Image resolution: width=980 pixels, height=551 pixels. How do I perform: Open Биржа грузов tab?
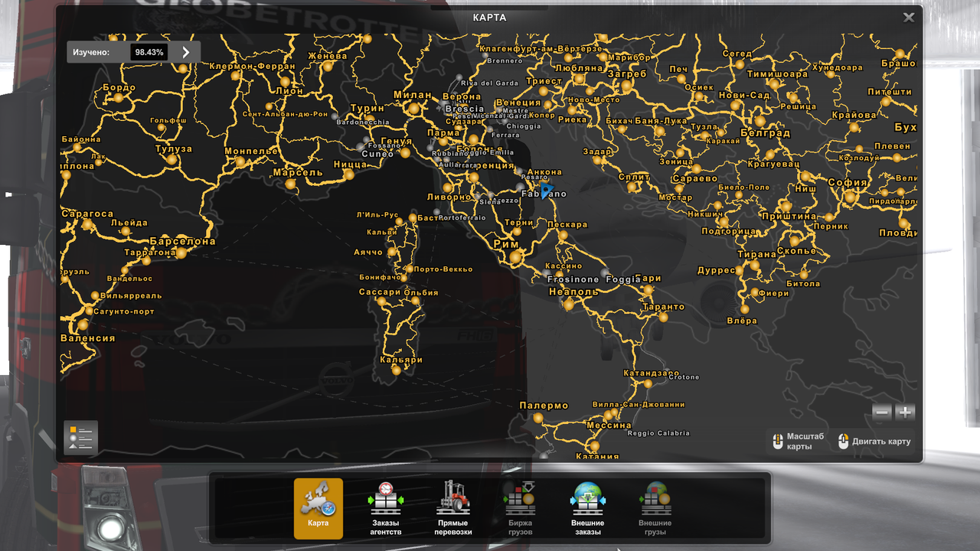[x=520, y=509]
